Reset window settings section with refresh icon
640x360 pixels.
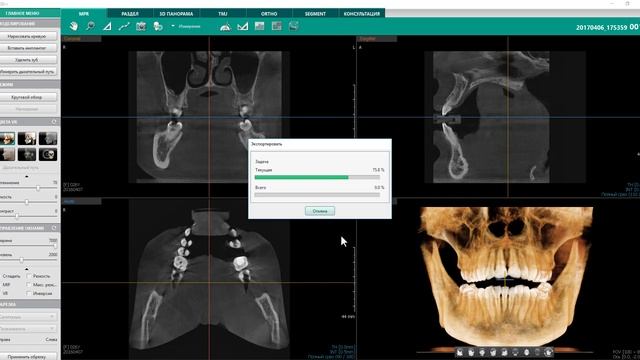tap(54, 228)
